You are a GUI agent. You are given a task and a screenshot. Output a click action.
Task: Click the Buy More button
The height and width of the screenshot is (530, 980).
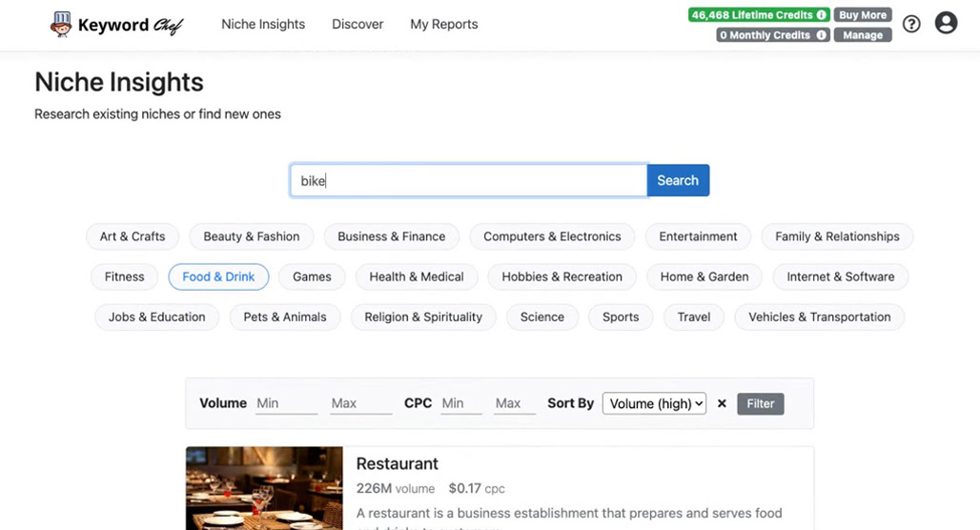[863, 15]
